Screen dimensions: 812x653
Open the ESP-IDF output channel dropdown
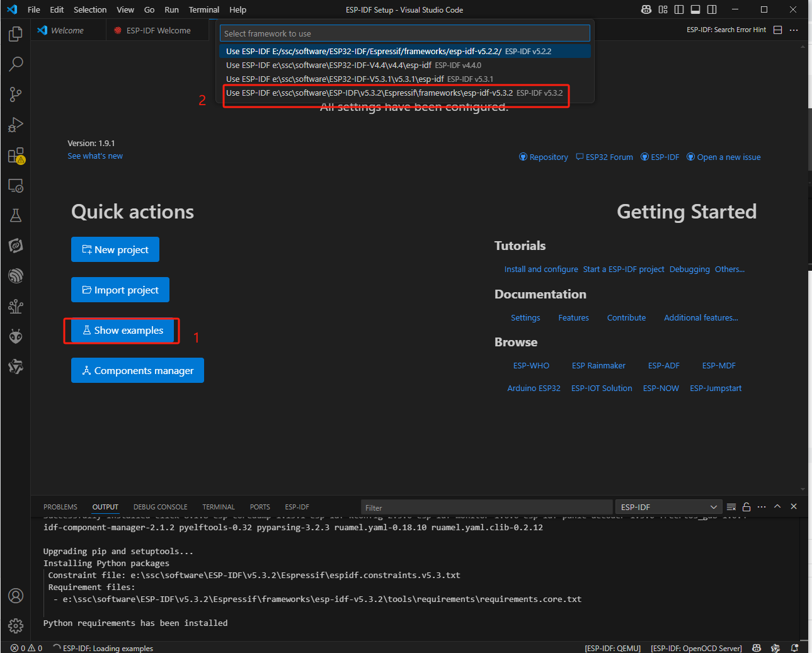click(x=669, y=507)
